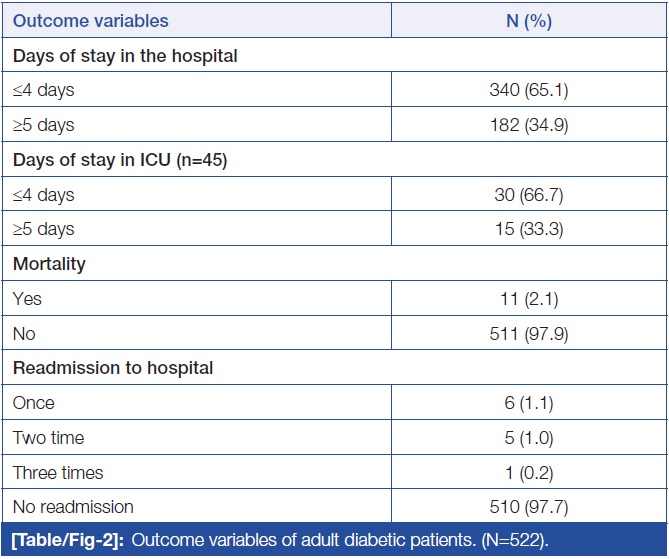Pick the "15 (33.3)" value cell
The image size is (669, 559).
pyautogui.click(x=530, y=230)
